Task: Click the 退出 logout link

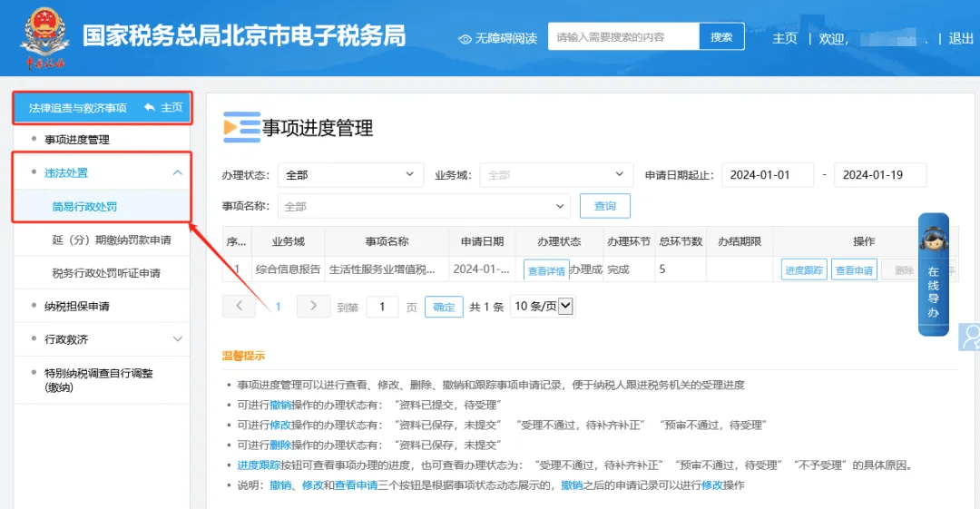Action: pos(961,38)
